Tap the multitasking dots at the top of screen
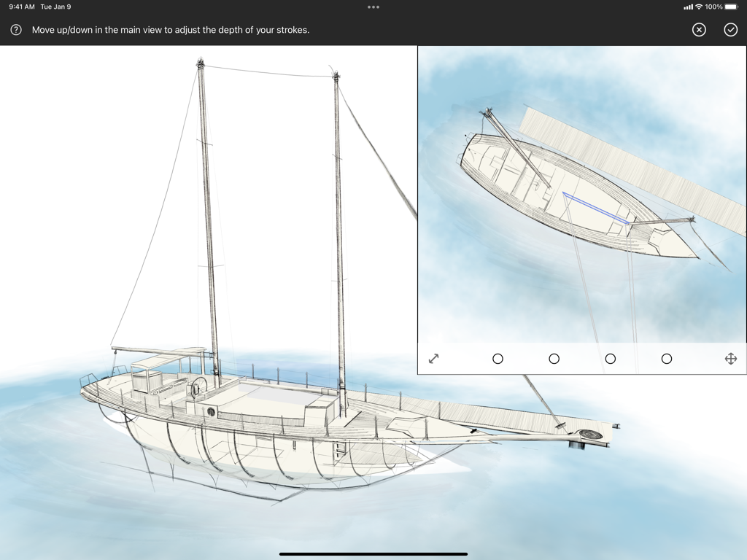This screenshot has width=747, height=560. (373, 7)
